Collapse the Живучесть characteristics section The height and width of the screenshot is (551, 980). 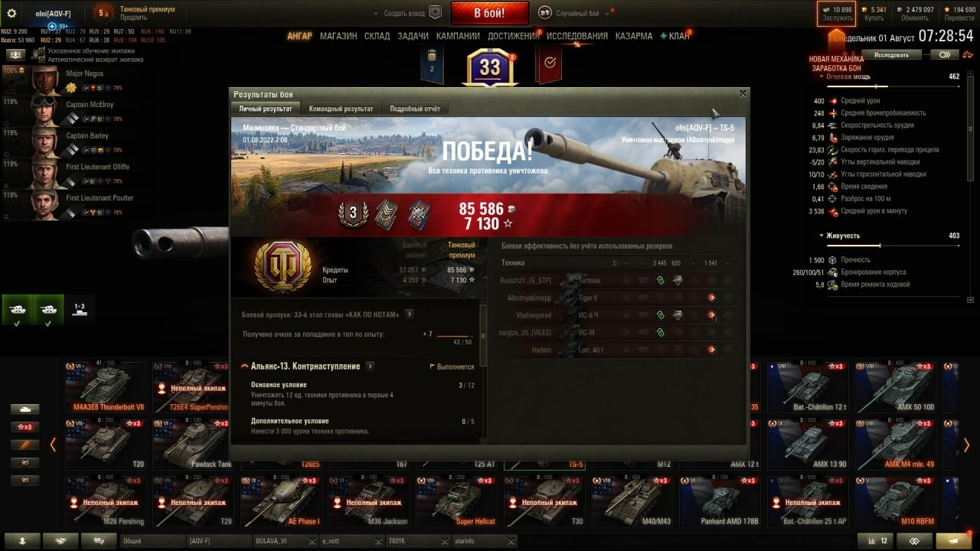point(821,236)
